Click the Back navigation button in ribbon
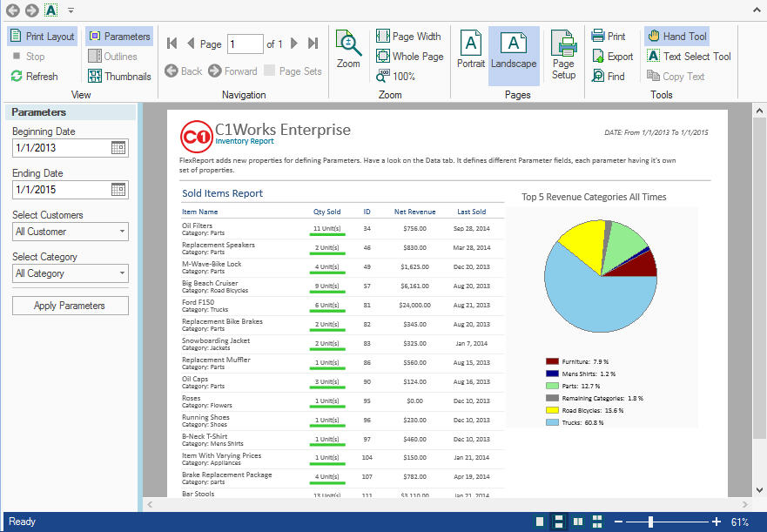Viewport: 767px width, 532px height. click(x=184, y=71)
